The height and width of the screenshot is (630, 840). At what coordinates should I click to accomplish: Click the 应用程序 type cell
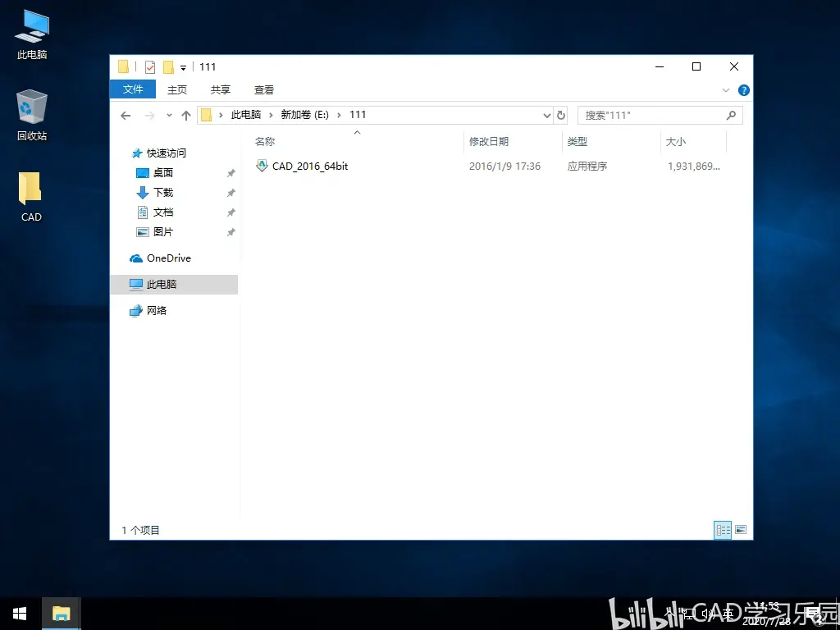(587, 166)
